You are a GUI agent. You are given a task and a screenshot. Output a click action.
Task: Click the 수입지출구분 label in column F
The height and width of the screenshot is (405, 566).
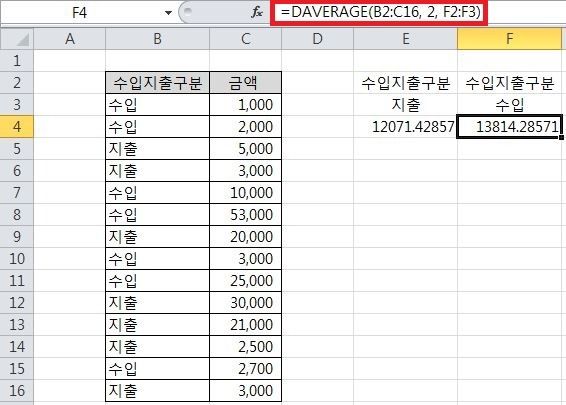pos(509,83)
